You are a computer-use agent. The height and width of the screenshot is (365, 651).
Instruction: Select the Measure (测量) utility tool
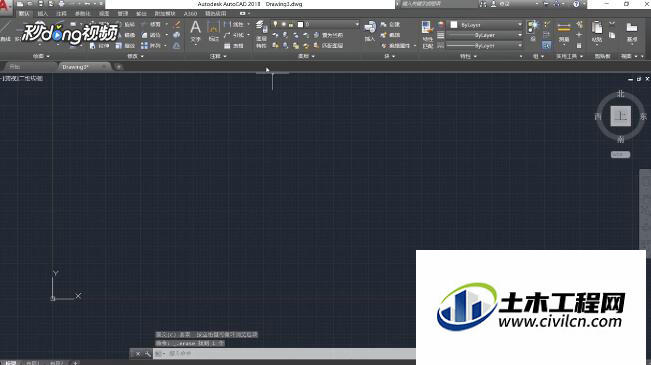[563, 32]
